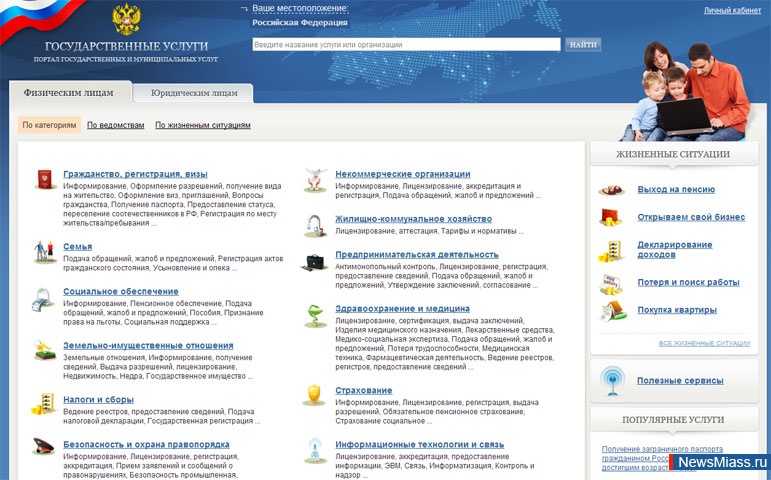Click the medical icon beside Здравоохранение и медицина
Screen dimensions: 771x480
(x=315, y=316)
